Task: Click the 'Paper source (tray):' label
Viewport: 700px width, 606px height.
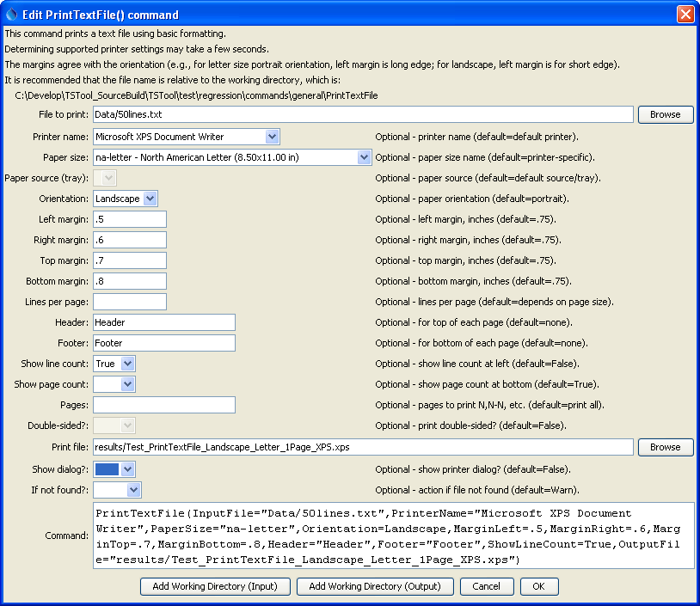Action: click(46, 178)
